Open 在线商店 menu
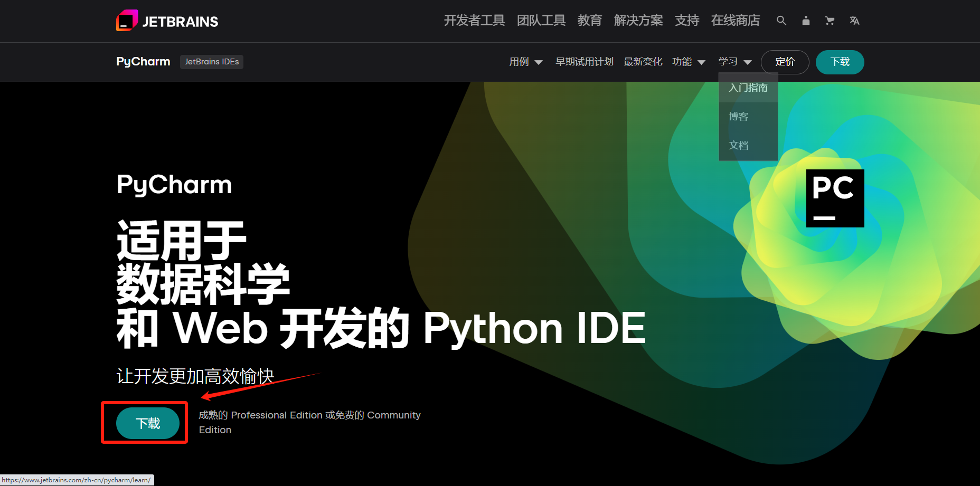The width and height of the screenshot is (980, 486). point(736,21)
